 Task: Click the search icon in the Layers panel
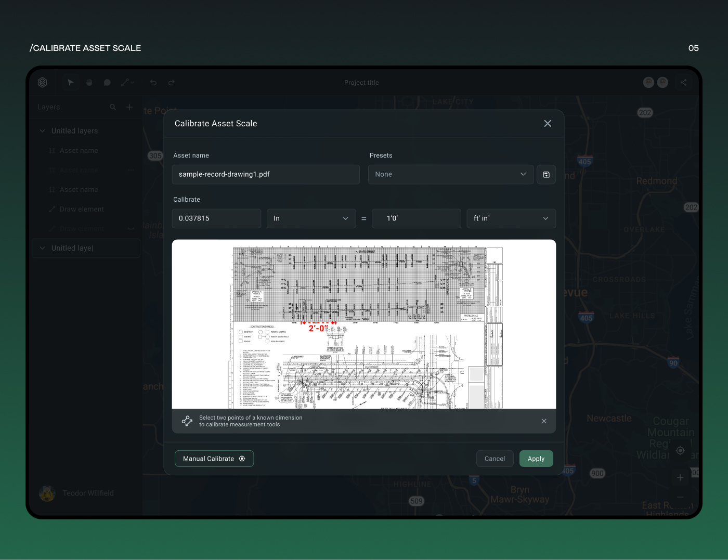tap(113, 107)
